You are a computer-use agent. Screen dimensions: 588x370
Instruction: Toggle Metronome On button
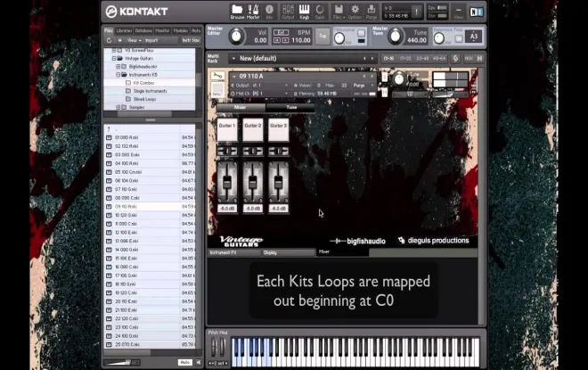coord(361,33)
